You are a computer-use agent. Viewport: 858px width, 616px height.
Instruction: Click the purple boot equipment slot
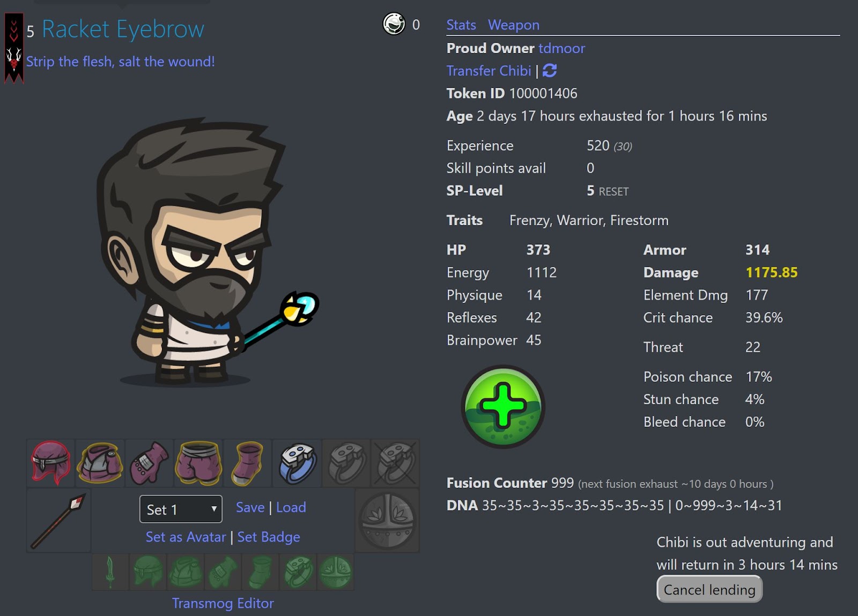[248, 463]
